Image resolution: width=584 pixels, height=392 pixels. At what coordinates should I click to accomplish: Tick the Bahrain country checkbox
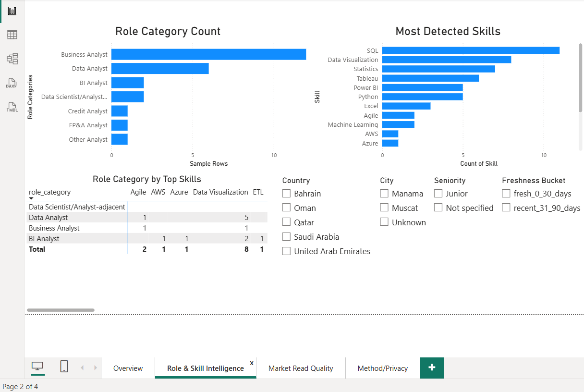287,194
